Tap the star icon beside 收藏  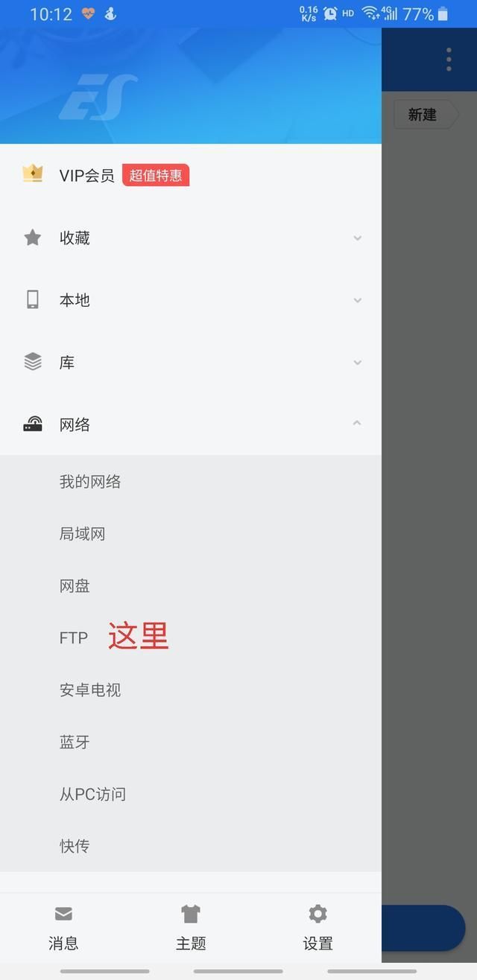[x=33, y=238]
